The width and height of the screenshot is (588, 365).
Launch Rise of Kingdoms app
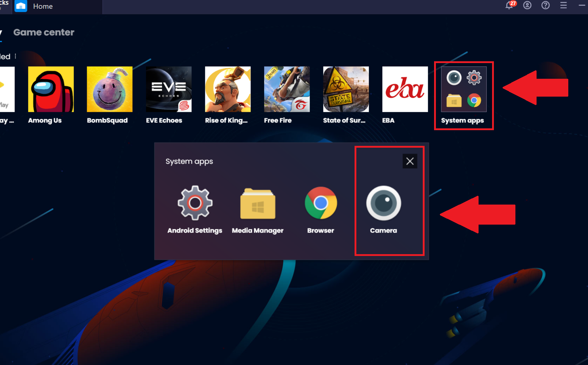tap(228, 89)
